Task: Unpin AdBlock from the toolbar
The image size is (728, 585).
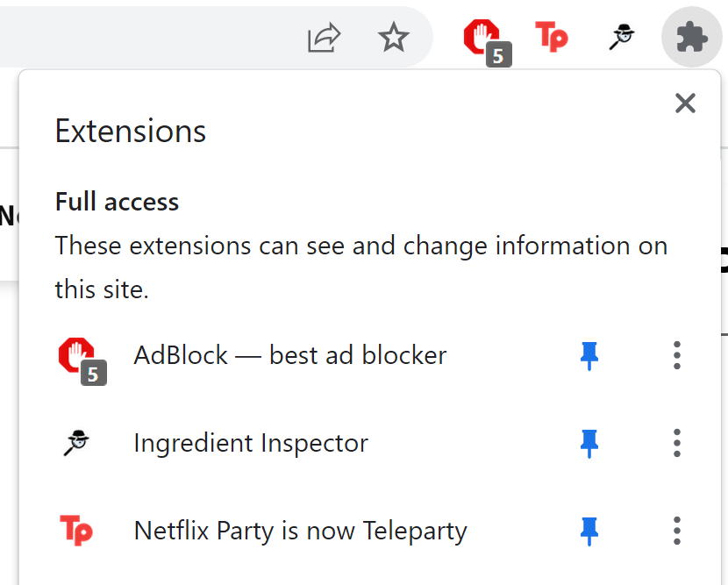Action: coord(589,355)
